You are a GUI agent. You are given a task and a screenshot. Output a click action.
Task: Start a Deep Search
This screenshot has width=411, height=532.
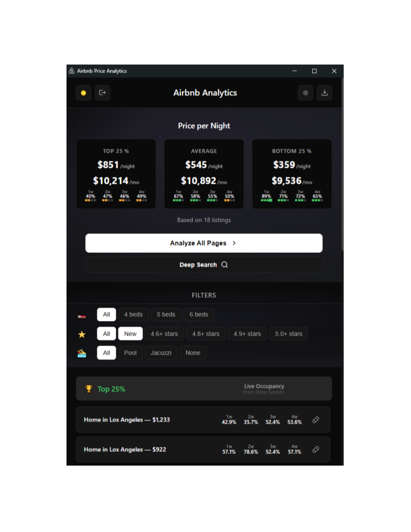[x=204, y=264]
